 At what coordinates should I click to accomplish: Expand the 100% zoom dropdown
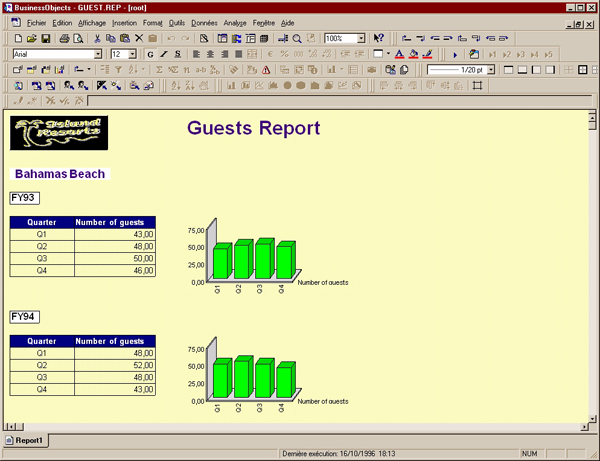[359, 38]
